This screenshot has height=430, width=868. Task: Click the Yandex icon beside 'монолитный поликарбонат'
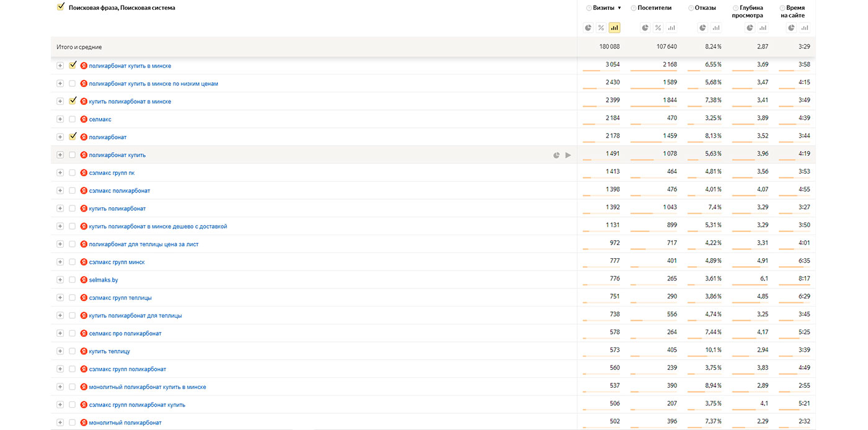click(x=84, y=423)
